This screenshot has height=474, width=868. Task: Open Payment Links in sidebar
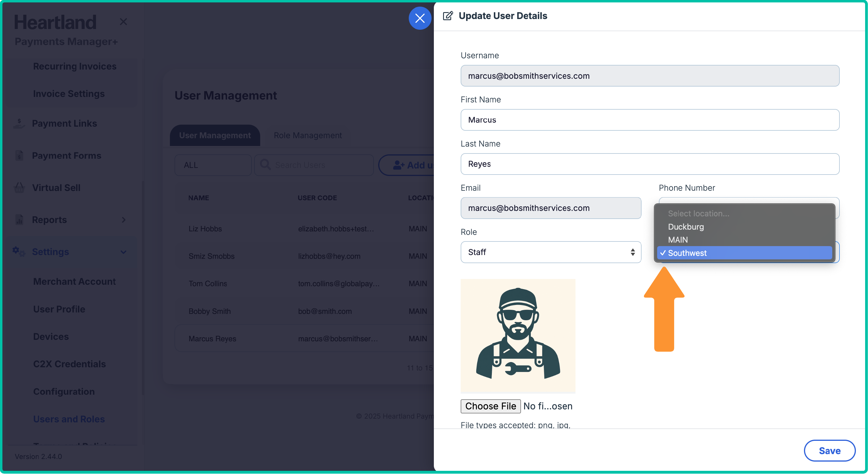click(64, 123)
